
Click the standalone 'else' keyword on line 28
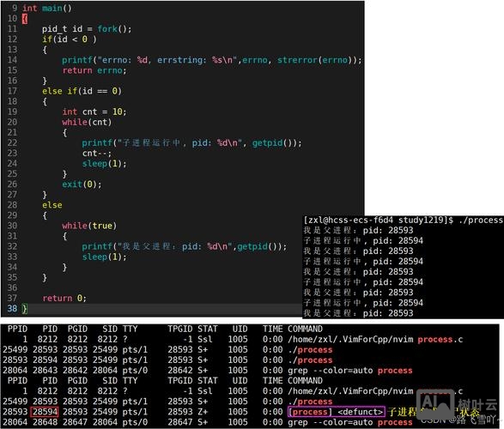tap(52, 205)
